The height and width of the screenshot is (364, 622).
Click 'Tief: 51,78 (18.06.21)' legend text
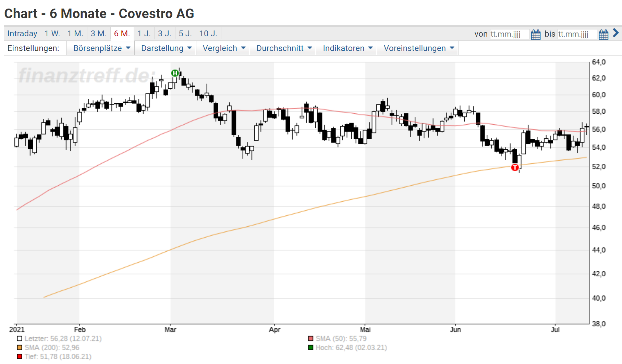tap(58, 356)
